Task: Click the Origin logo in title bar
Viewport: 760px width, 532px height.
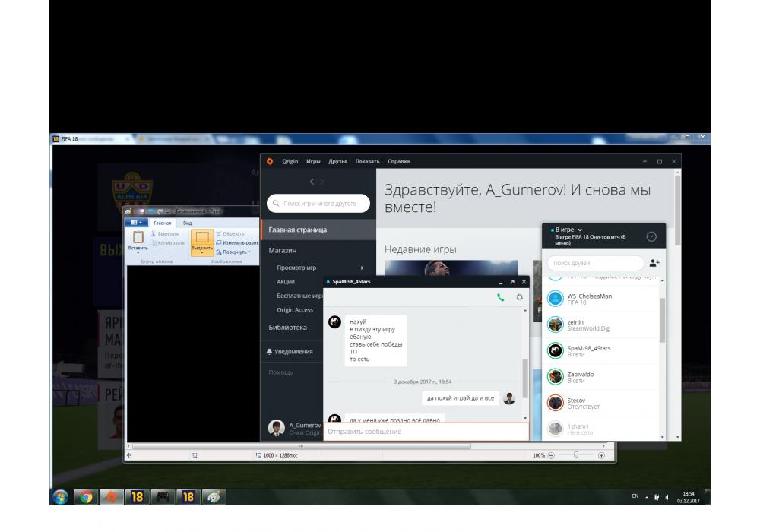Action: coord(269,161)
